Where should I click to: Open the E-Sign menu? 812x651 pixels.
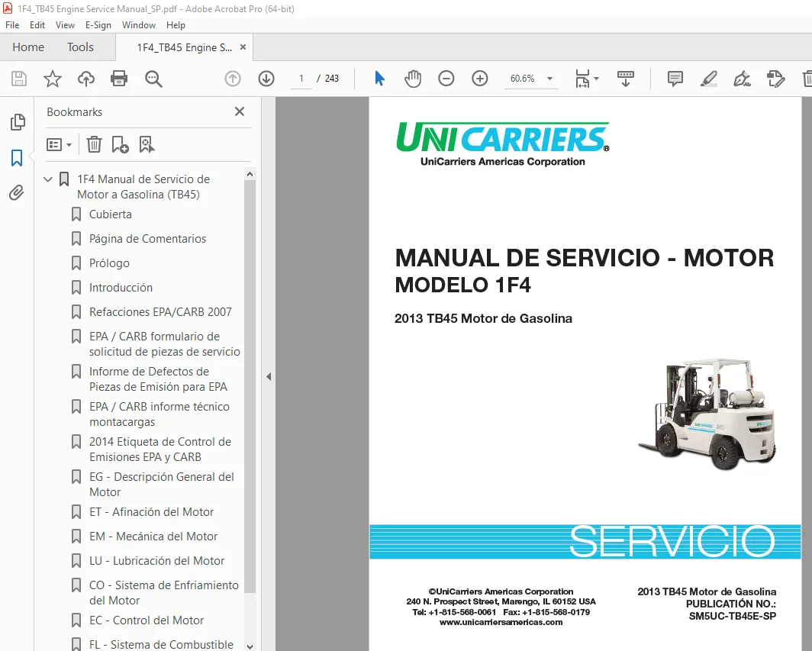pyautogui.click(x=98, y=25)
